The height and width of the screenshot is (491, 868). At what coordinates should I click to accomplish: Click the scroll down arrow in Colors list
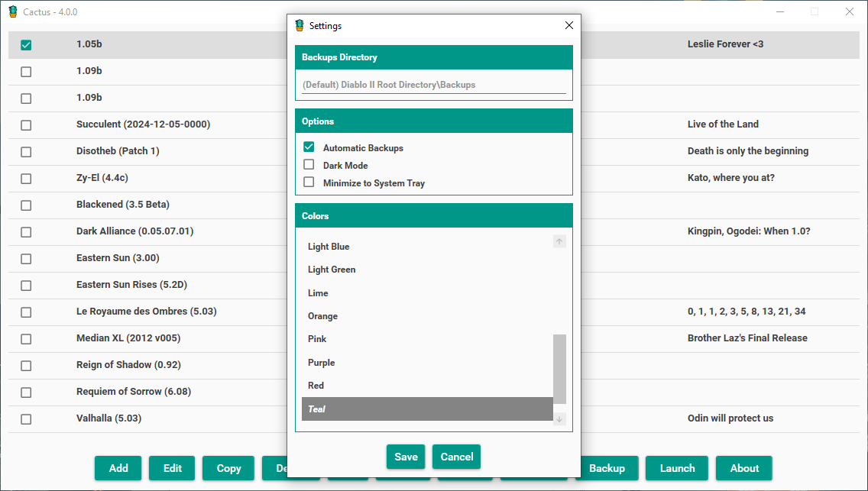pyautogui.click(x=559, y=419)
